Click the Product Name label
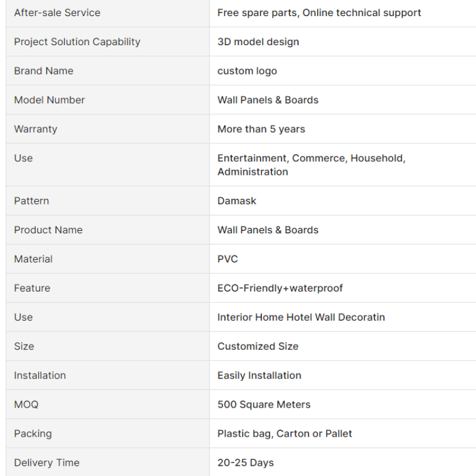The height and width of the screenshot is (476, 476). click(x=48, y=230)
